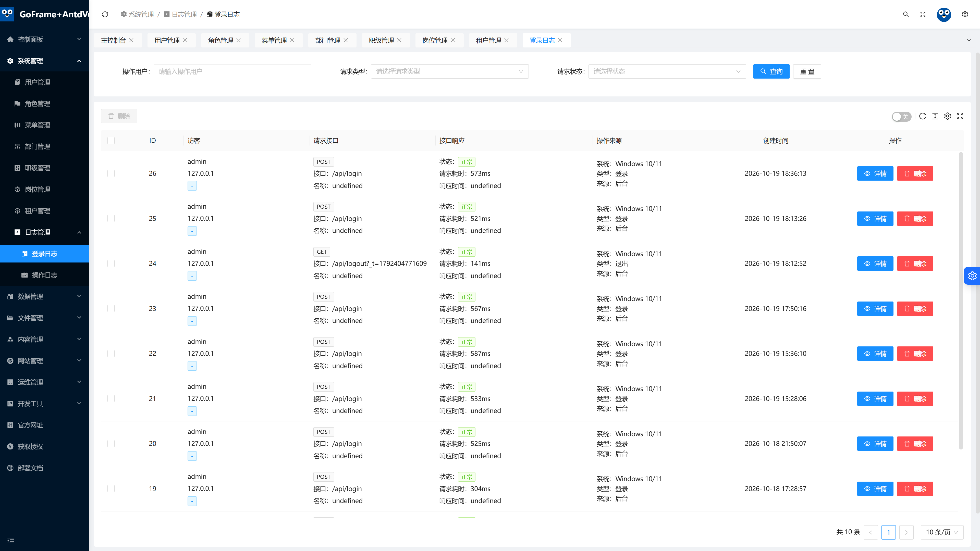Collapse the 日志管理 submenu
This screenshot has width=980, height=551.
pos(44,232)
